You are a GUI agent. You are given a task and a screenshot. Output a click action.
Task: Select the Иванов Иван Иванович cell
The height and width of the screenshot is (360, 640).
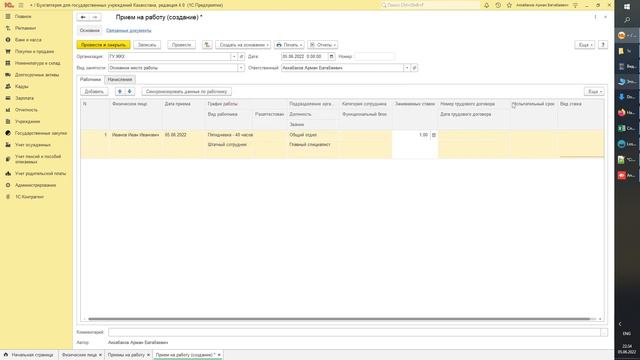(136, 135)
